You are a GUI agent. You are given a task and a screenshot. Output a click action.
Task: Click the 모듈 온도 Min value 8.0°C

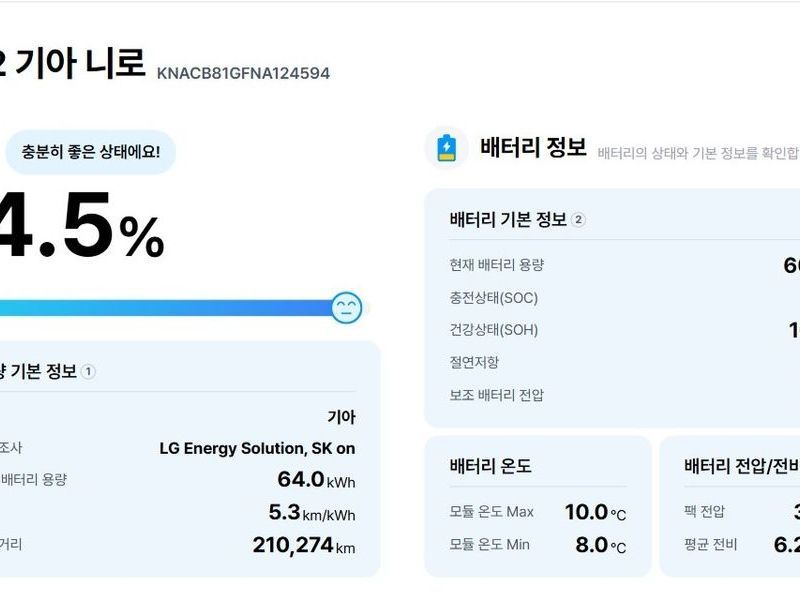click(x=600, y=545)
